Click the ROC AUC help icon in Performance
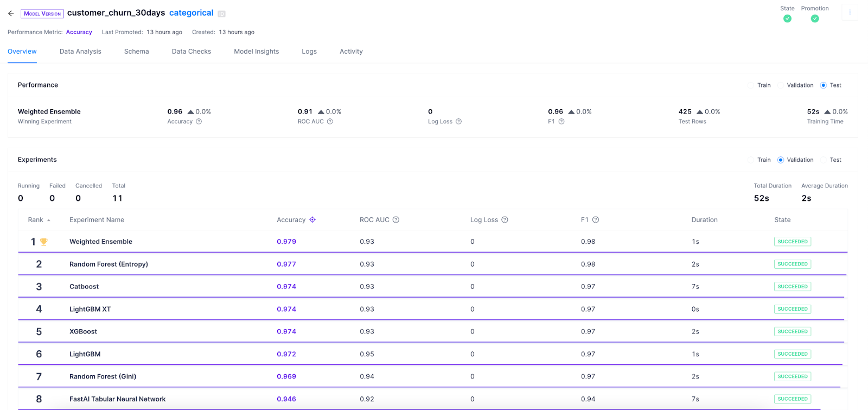The width and height of the screenshot is (868, 410). 330,122
